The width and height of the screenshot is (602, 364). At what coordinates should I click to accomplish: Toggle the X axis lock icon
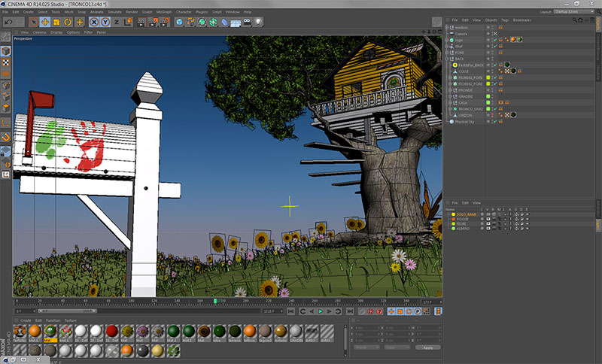94,22
